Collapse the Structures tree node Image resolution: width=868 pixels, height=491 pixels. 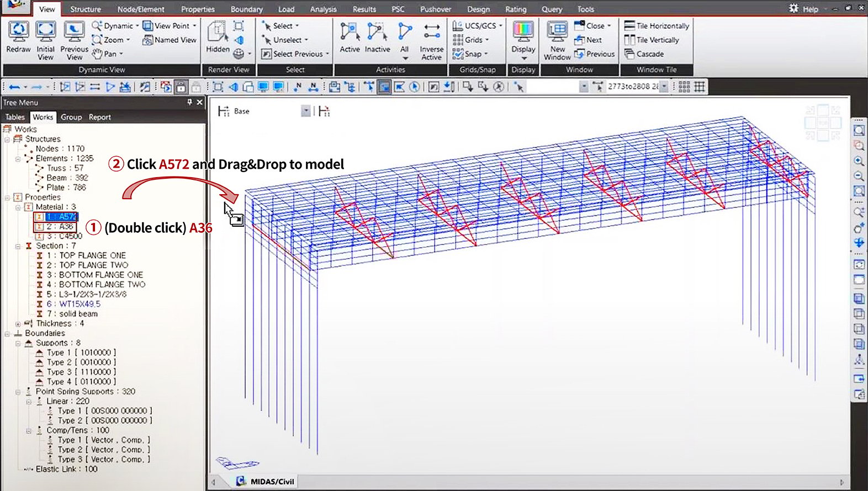[7, 139]
